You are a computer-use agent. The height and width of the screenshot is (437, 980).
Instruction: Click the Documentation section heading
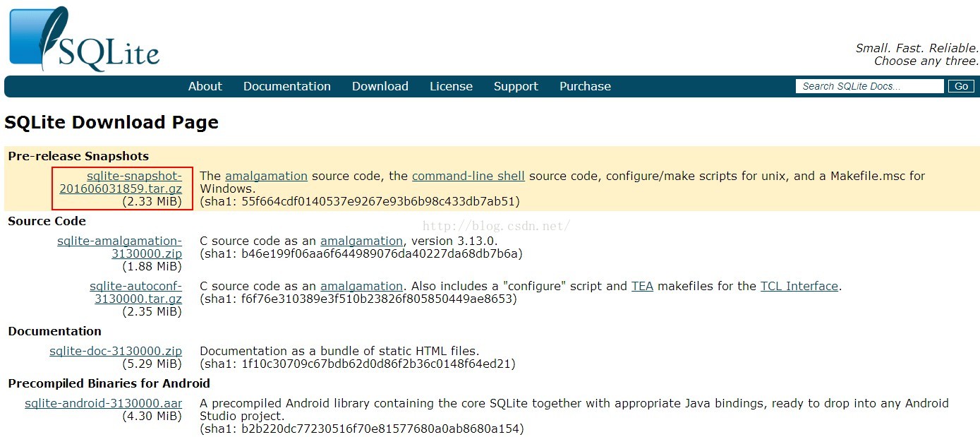point(55,331)
